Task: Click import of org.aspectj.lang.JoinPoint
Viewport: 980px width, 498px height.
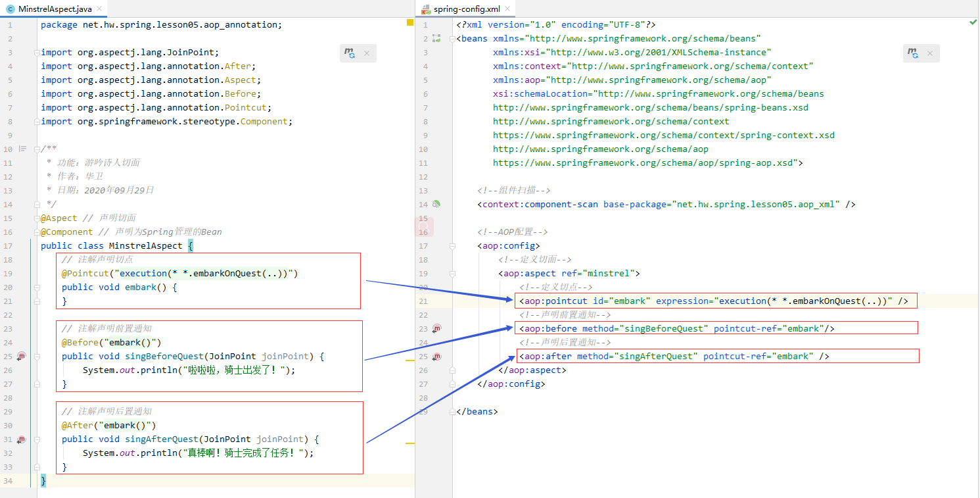Action: click(x=129, y=52)
